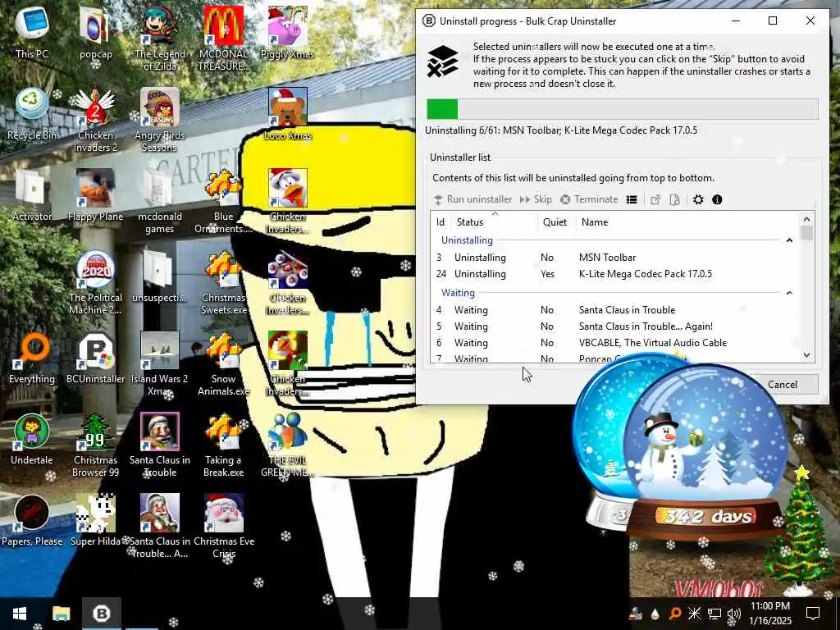Select the K-Lite Mega Codec Pack 17.0.5 row

click(615, 274)
